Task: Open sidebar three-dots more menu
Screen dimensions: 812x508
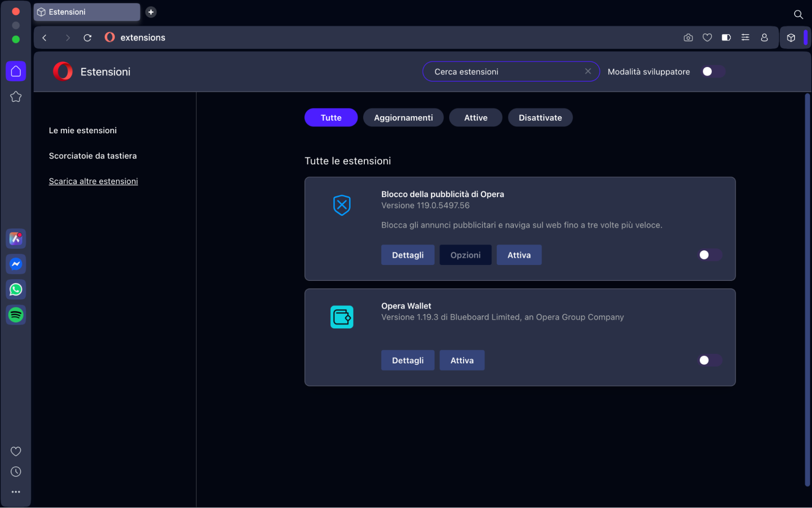Action: click(x=16, y=492)
